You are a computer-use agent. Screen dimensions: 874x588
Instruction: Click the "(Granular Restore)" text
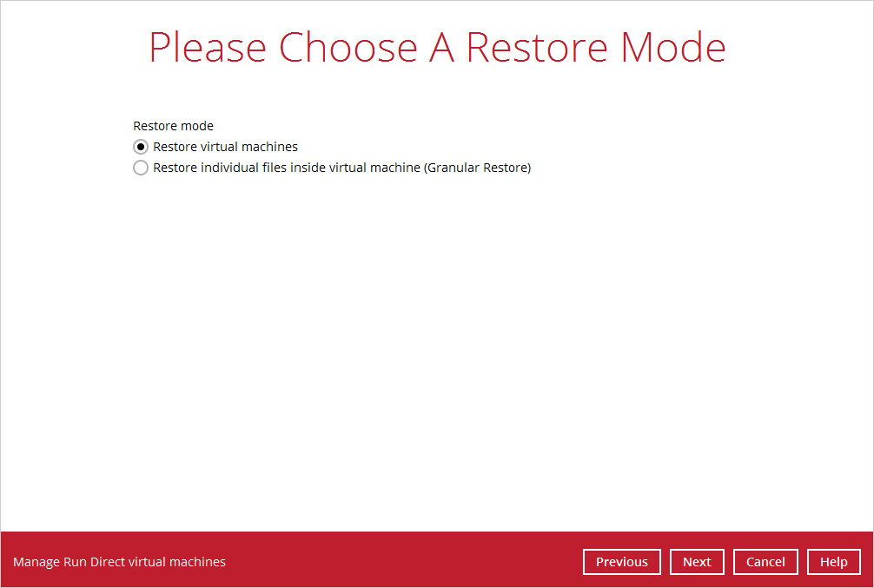[477, 168]
